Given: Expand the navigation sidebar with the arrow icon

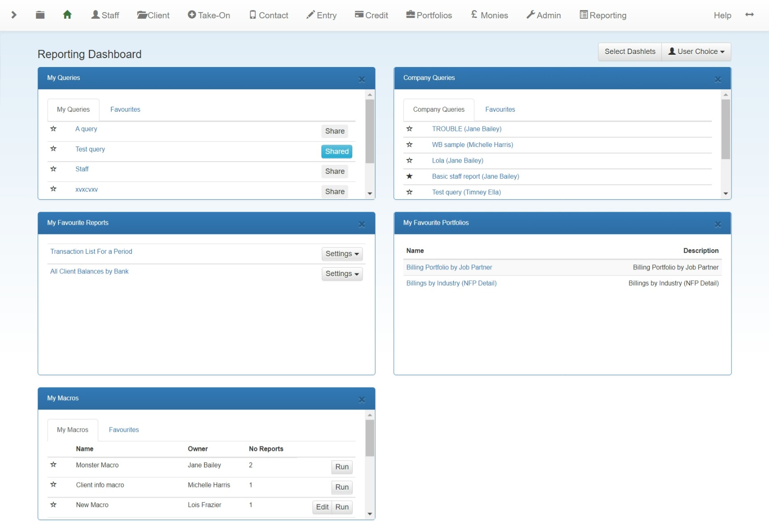Looking at the screenshot, I should (x=13, y=15).
